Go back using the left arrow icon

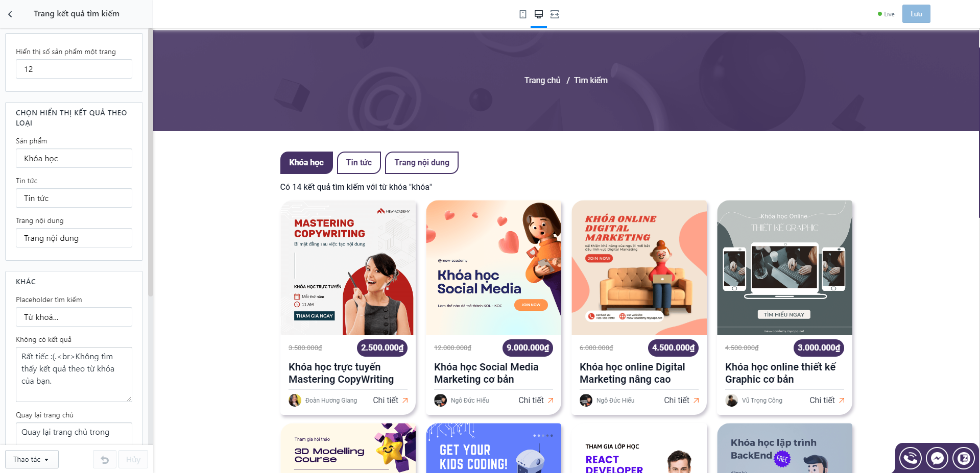point(10,14)
